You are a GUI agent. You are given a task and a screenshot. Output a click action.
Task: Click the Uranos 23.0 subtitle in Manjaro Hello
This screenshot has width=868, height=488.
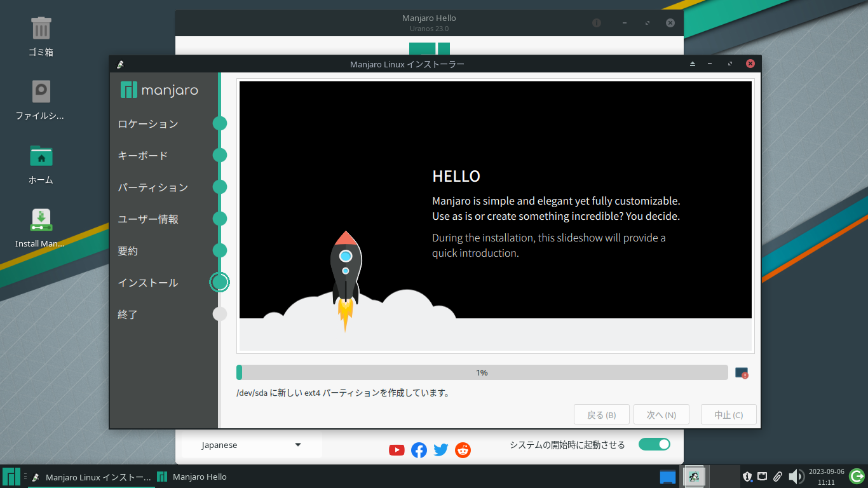pos(430,29)
